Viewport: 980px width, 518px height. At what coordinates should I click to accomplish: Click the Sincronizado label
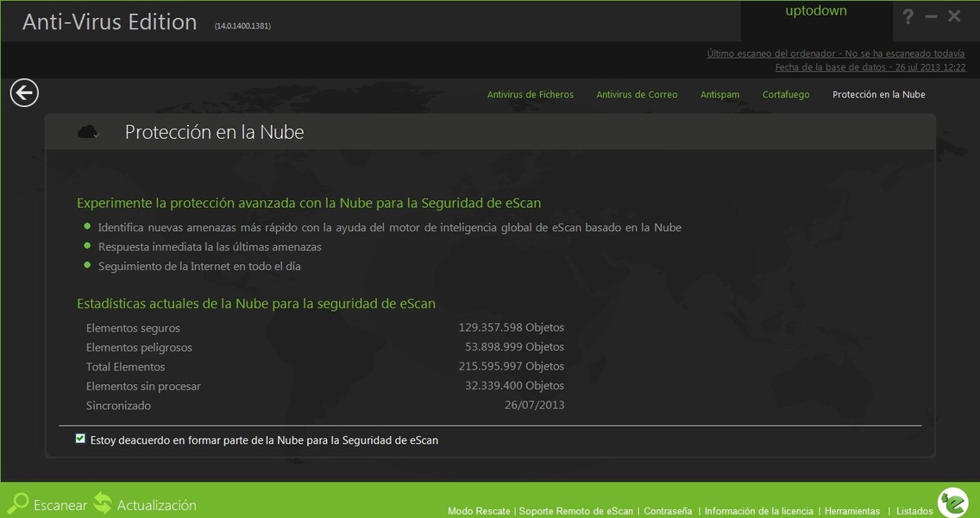tap(118, 406)
